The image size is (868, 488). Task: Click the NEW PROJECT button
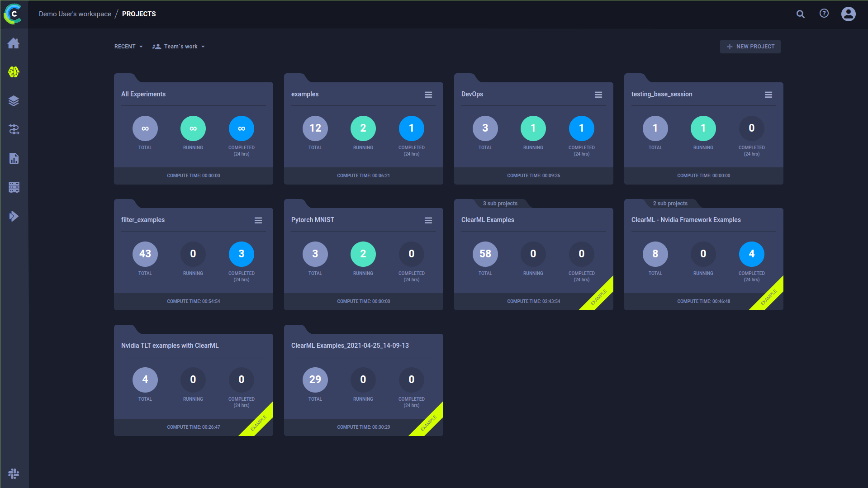750,46
